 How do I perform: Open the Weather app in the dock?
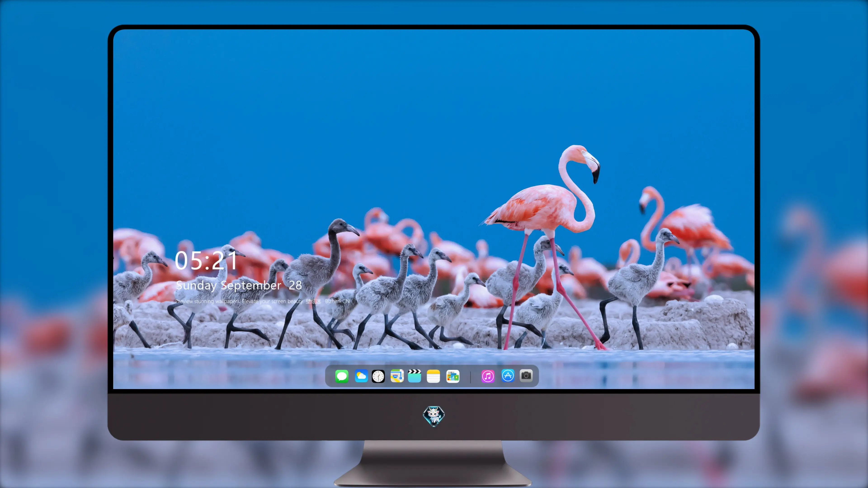pos(361,376)
